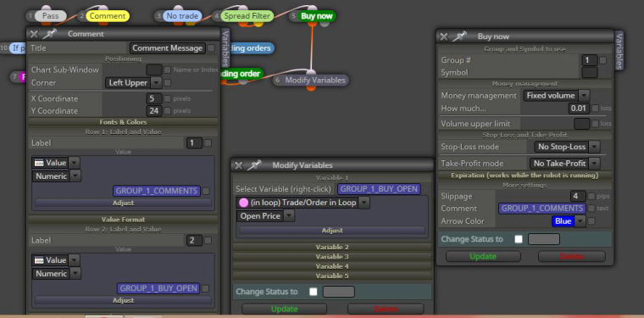Click the Slippage value field
This screenshot has height=318, width=644.
pos(578,196)
